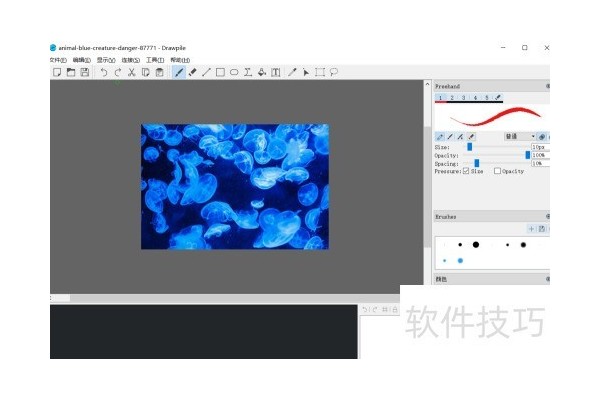
Task: Click the save brush preset icon
Action: [x=541, y=229]
